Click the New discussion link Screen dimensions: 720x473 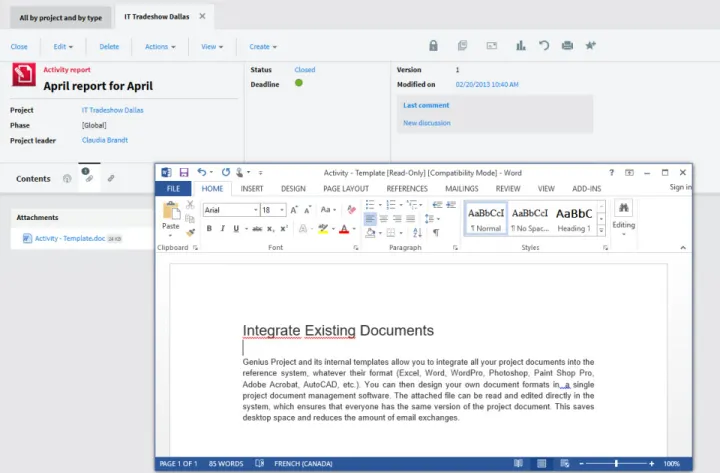coord(426,123)
